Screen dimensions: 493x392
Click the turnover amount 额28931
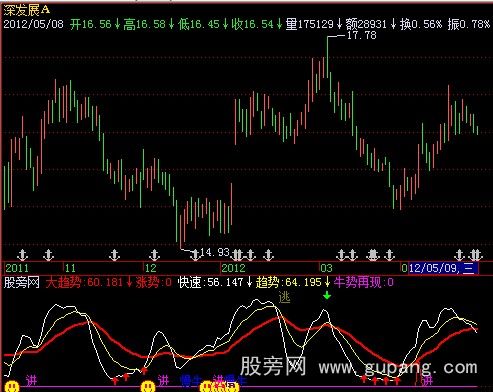pyautogui.click(x=366, y=24)
